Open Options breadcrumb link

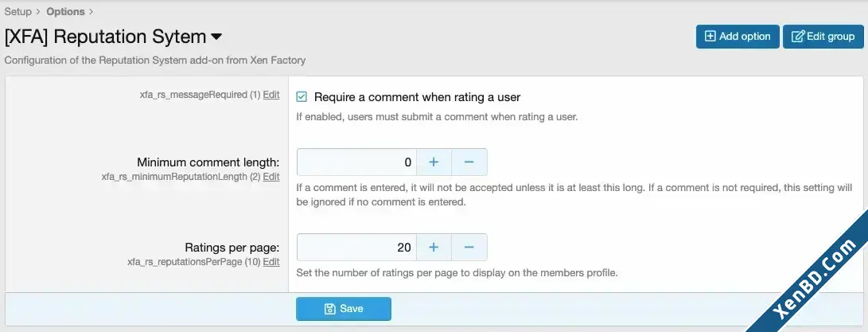tap(65, 11)
